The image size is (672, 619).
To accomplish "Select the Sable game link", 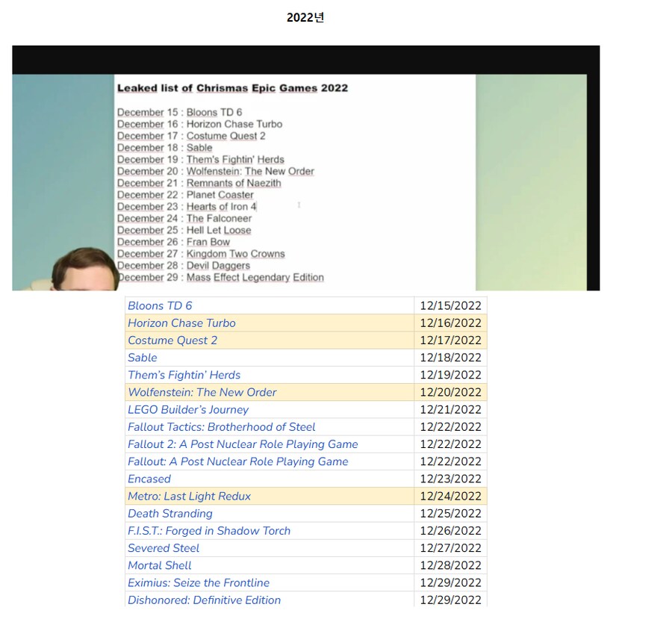I will coord(143,357).
